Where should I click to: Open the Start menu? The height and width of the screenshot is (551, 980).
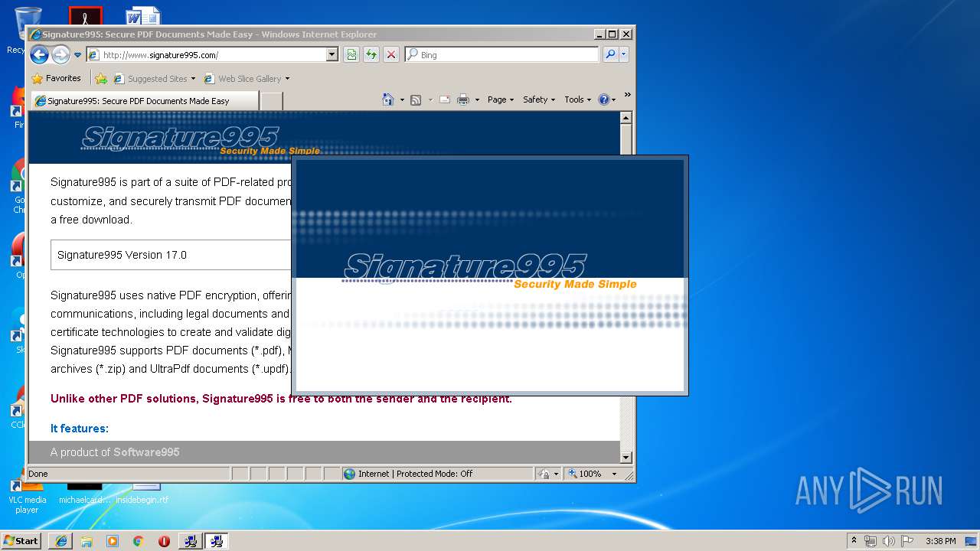point(21,540)
